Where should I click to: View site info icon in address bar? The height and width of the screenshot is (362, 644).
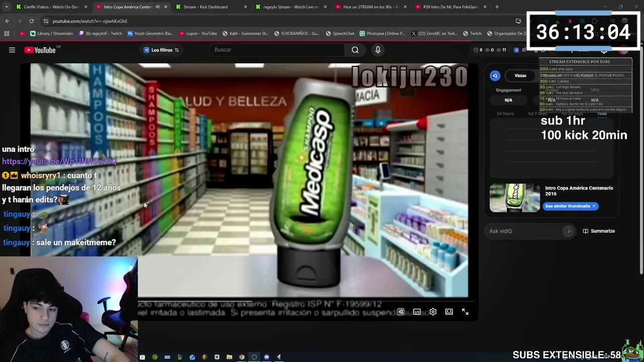coord(46,21)
